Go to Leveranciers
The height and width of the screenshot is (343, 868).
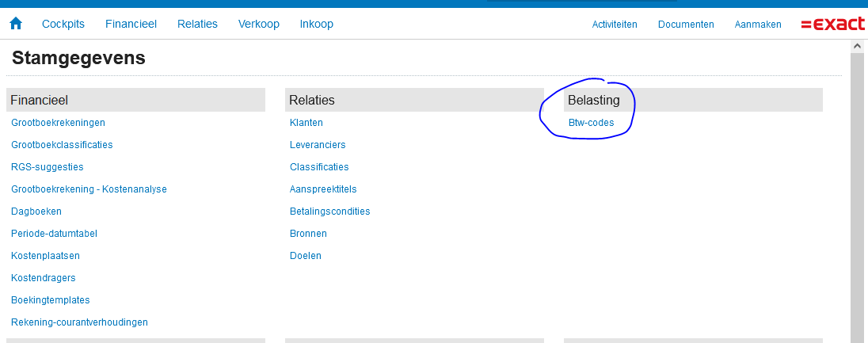click(318, 145)
